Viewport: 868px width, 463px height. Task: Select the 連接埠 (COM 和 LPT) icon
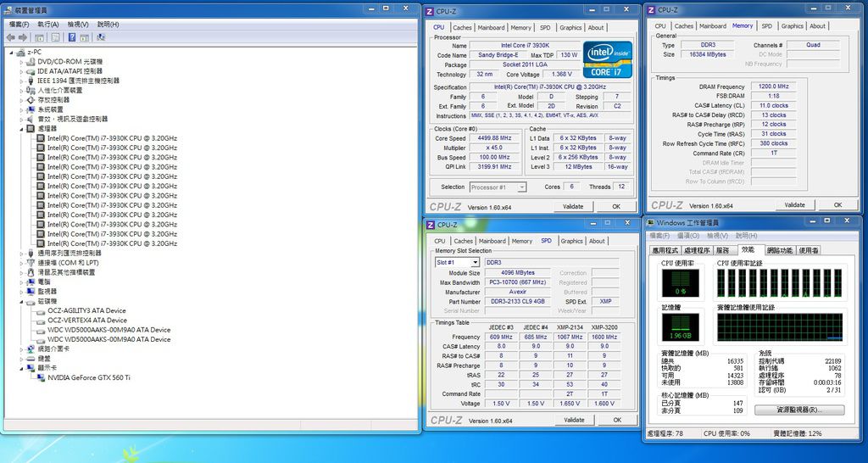(x=31, y=263)
